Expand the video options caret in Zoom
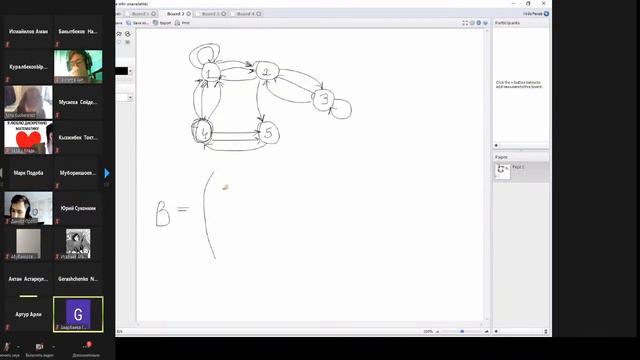The image size is (640, 360). tap(53, 347)
